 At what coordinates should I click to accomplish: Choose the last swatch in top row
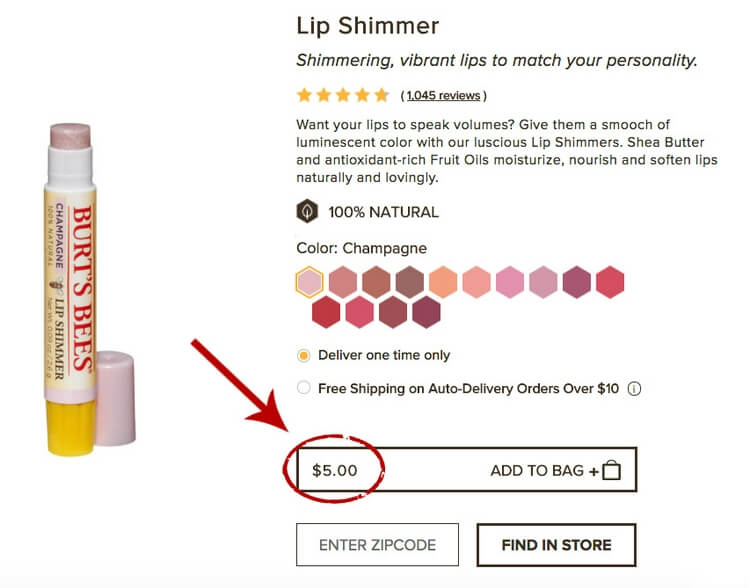pos(610,282)
